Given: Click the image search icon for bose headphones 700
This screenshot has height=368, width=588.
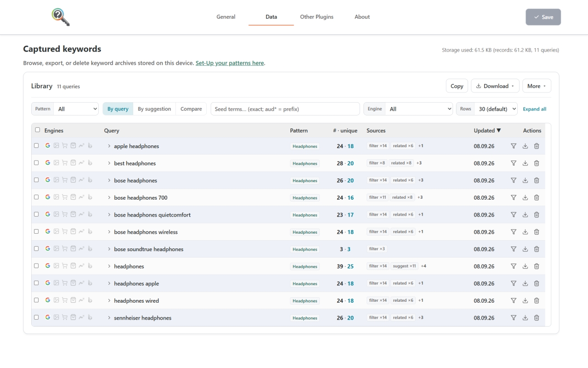Looking at the screenshot, I should (56, 197).
